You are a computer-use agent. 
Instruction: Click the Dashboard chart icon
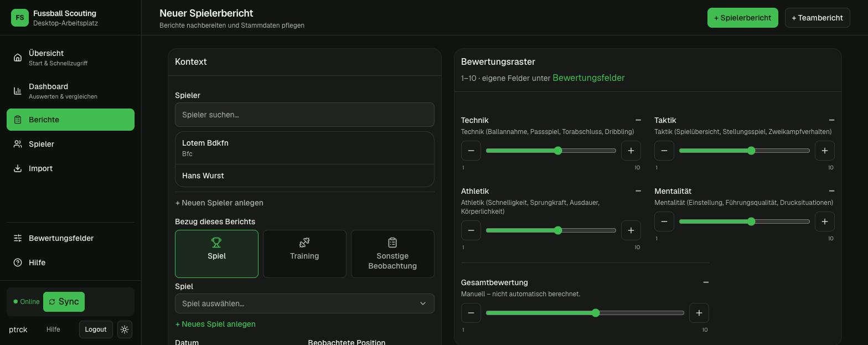tap(18, 91)
